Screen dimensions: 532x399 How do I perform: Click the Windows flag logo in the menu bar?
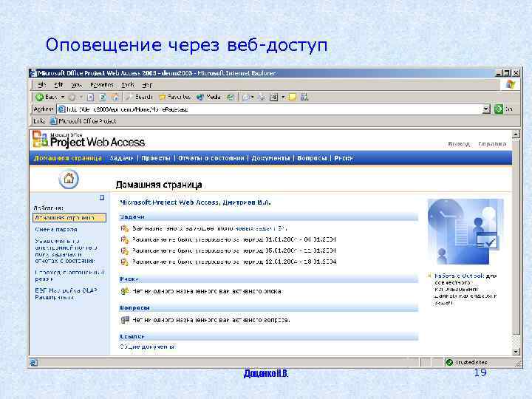coord(511,84)
